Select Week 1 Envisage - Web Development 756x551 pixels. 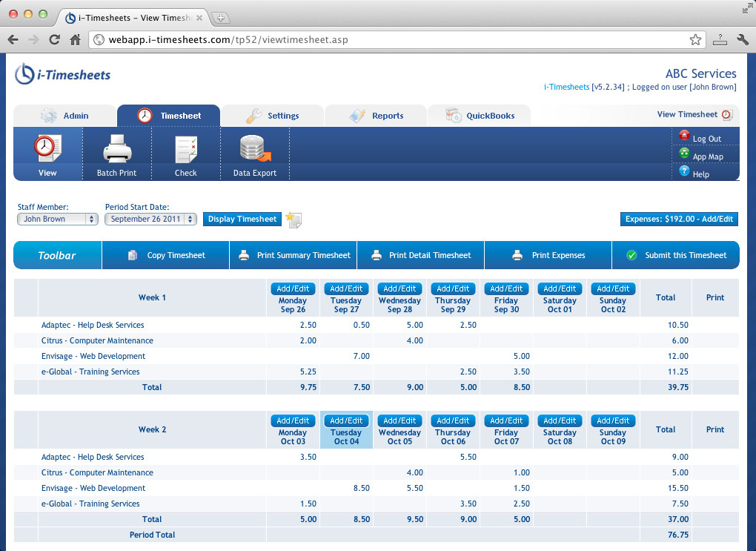[93, 356]
